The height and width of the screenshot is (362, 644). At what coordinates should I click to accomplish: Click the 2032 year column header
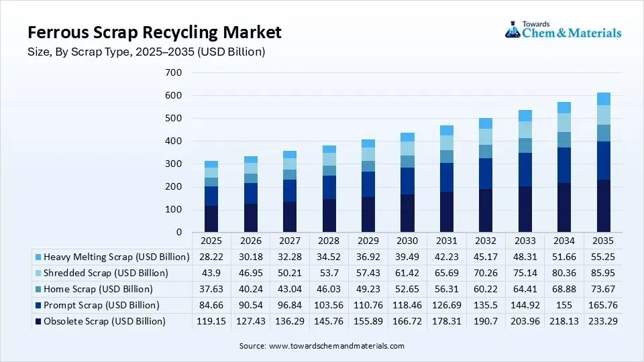[486, 241]
